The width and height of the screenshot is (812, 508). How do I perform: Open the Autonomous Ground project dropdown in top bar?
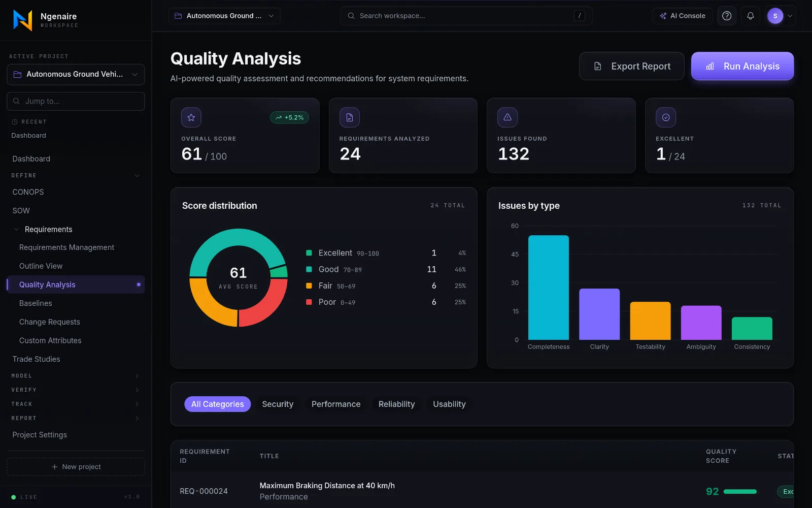(x=224, y=16)
